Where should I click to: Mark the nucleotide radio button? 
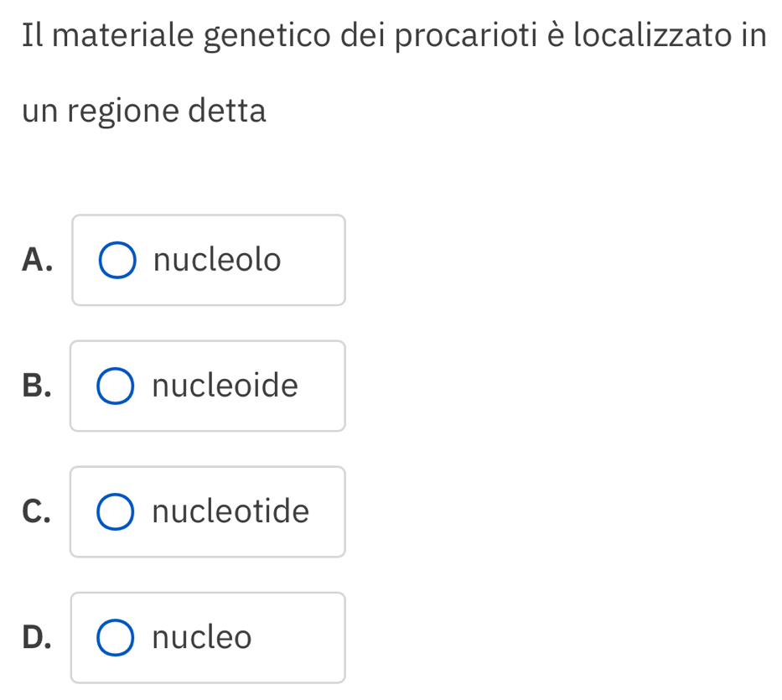[116, 512]
